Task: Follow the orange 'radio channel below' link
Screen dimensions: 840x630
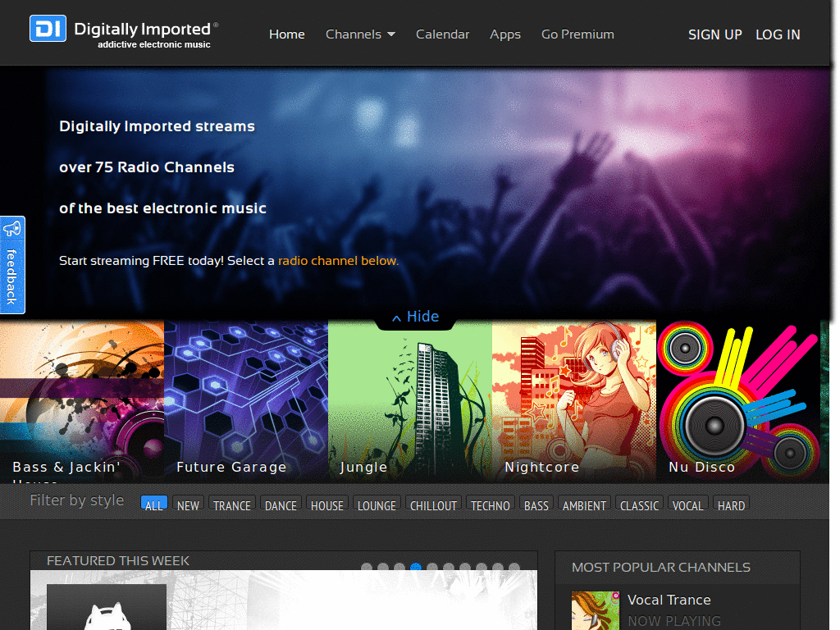Action: point(338,261)
